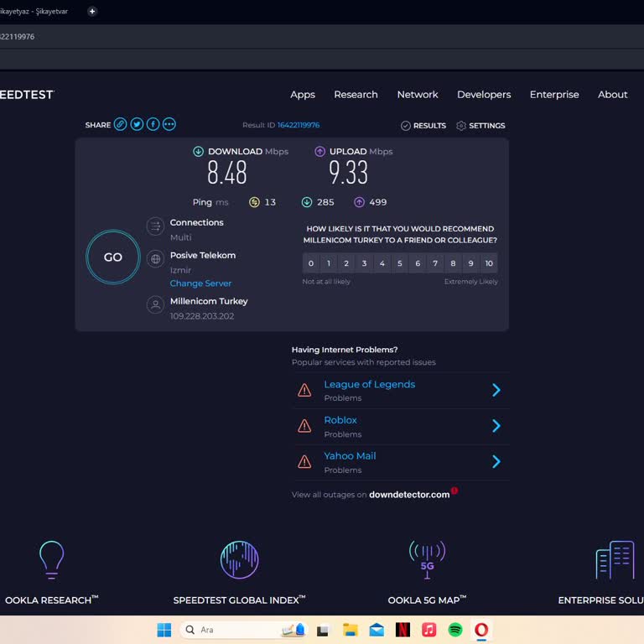The width and height of the screenshot is (644, 644).
Task: Open the Yahoo Mail outage link
Action: [x=350, y=456]
